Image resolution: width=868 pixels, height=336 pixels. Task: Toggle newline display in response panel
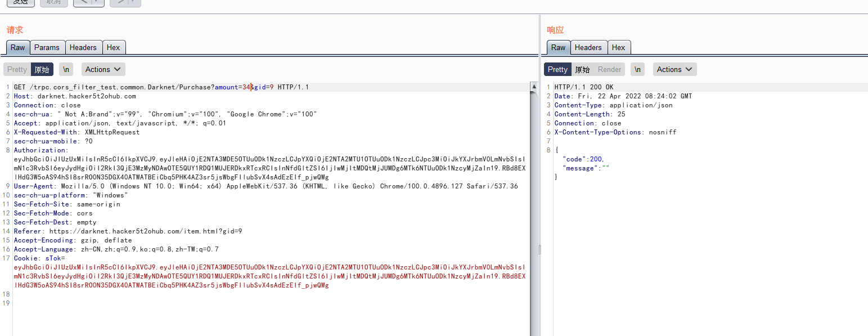637,69
